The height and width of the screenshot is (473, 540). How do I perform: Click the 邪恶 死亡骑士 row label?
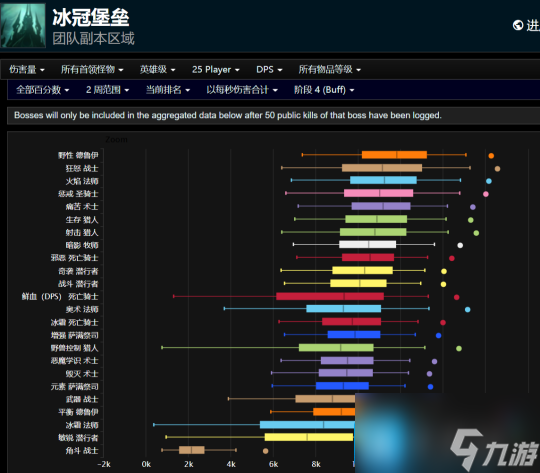pyautogui.click(x=74, y=258)
